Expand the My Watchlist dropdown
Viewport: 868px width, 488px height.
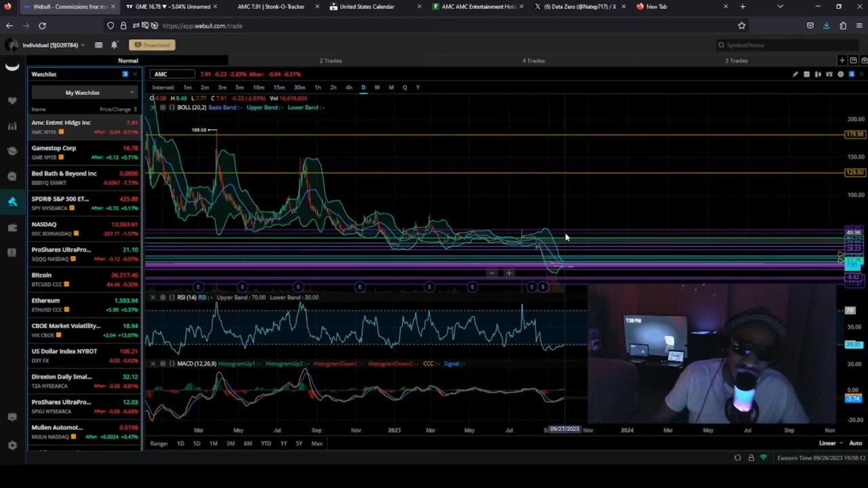pos(85,93)
